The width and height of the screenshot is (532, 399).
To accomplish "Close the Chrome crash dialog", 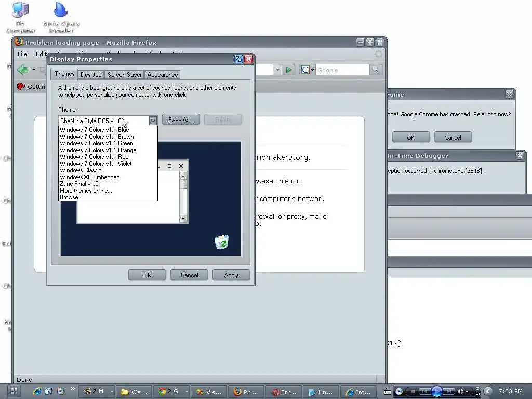I will pos(509,95).
